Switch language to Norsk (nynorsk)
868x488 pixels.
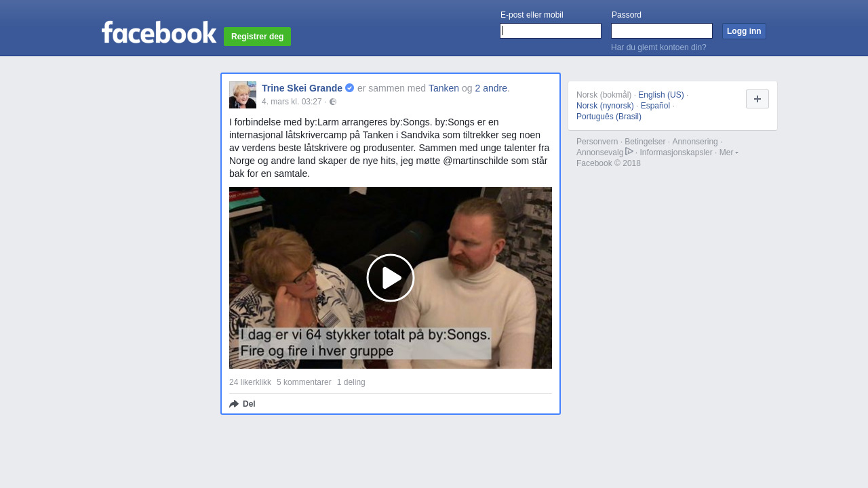pyautogui.click(x=605, y=106)
